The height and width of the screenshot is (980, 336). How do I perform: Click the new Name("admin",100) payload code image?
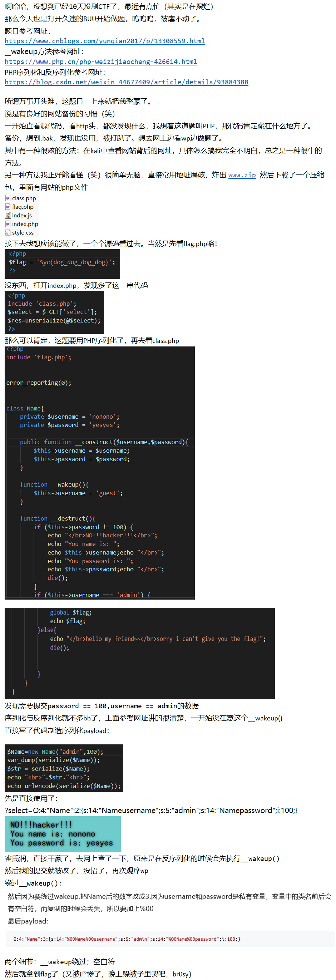coord(64,768)
